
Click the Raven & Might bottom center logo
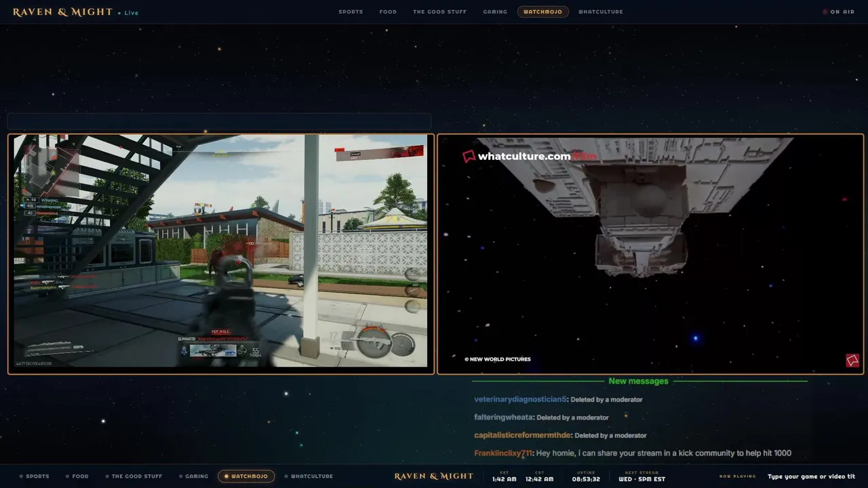(x=434, y=476)
